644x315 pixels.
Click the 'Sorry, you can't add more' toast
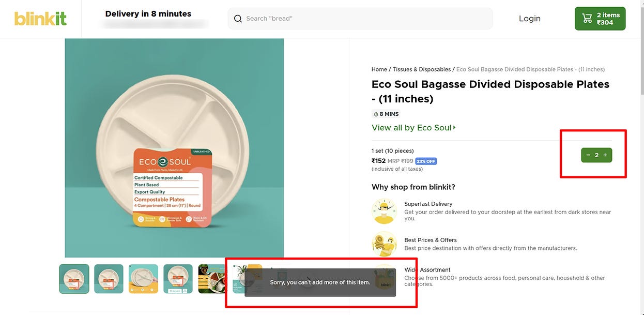(320, 282)
